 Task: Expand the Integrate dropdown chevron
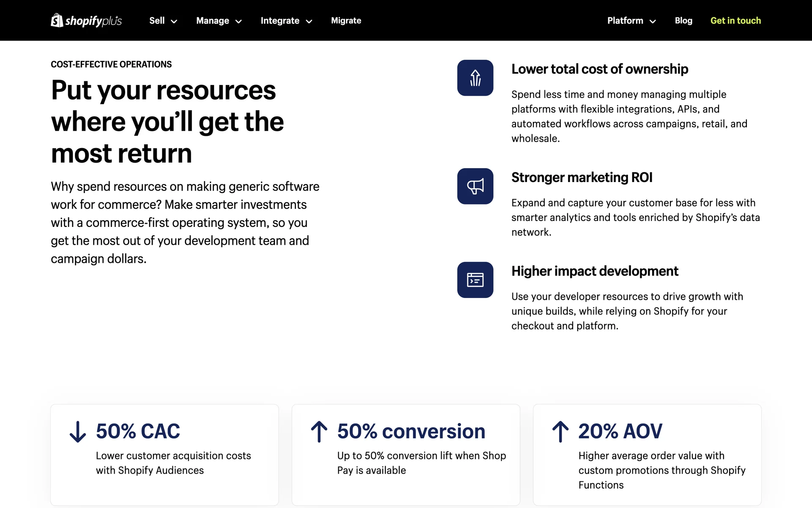tap(309, 21)
